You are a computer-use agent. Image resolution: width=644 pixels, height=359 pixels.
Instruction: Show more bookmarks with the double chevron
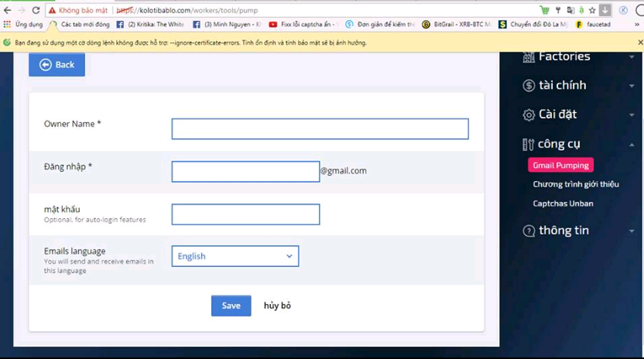(636, 24)
